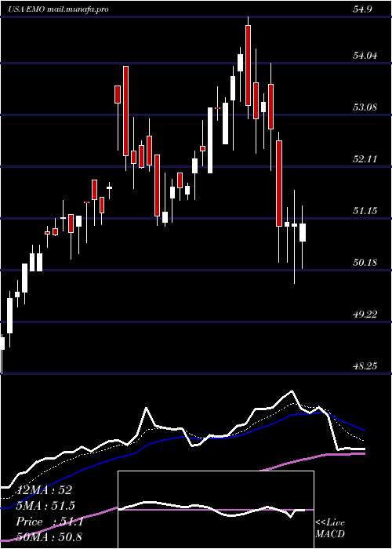Click the '<<Live MACD' label
This screenshot has height=549, width=392.
tap(330, 528)
